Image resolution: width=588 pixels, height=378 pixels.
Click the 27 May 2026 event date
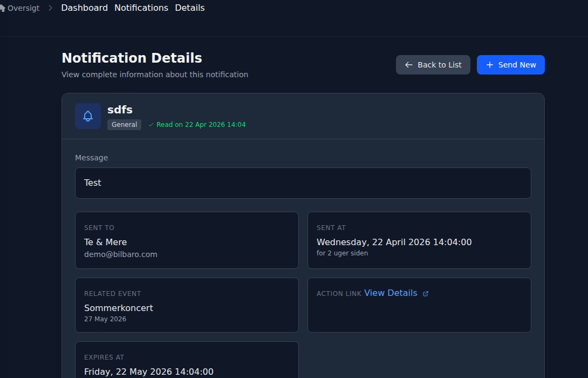click(x=105, y=319)
